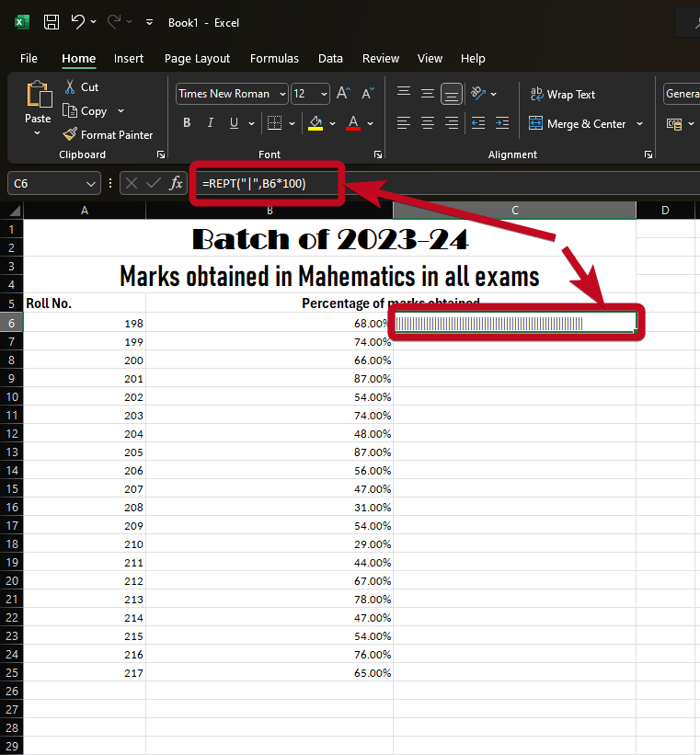Click the formula bar Cancel X icon

131,183
